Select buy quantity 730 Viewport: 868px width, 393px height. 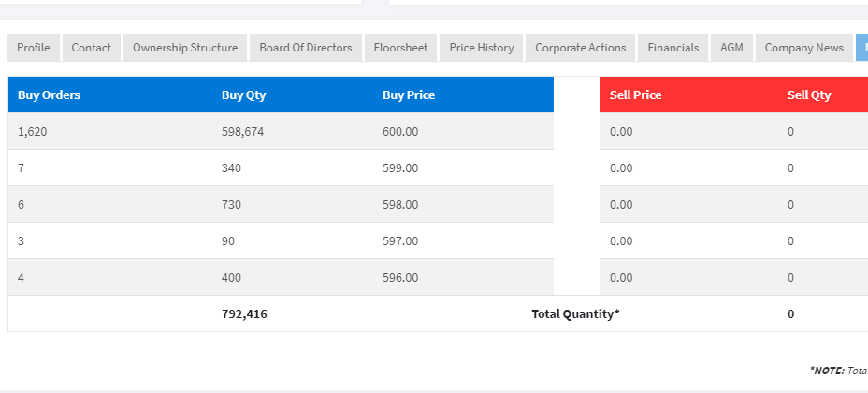click(x=231, y=205)
